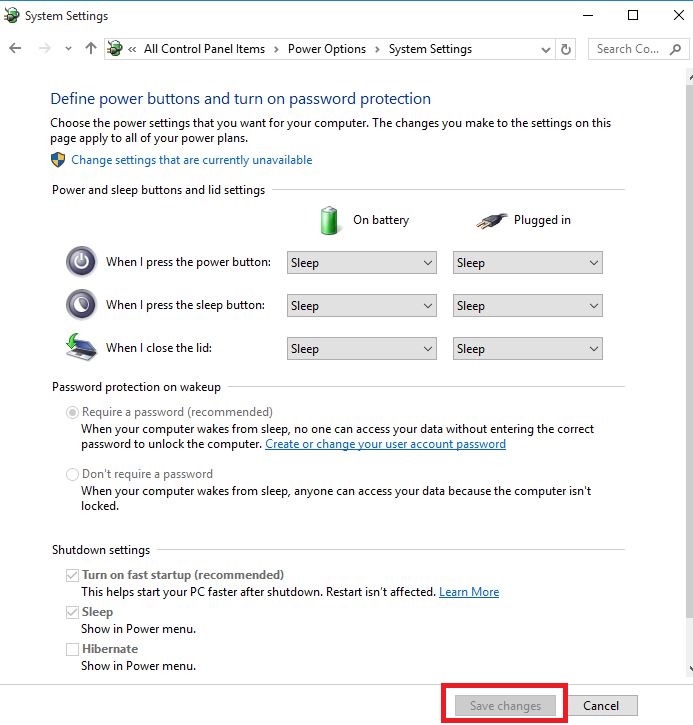Minimize the System Settings window

[x=588, y=15]
